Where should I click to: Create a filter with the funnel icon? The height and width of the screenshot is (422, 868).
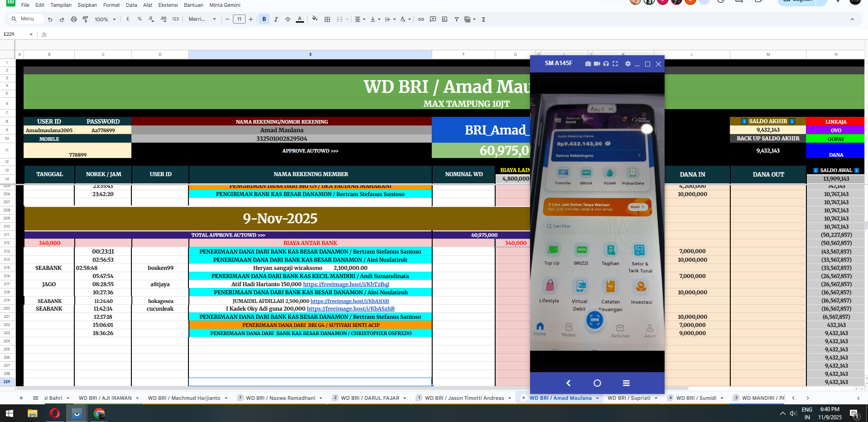pos(456,19)
